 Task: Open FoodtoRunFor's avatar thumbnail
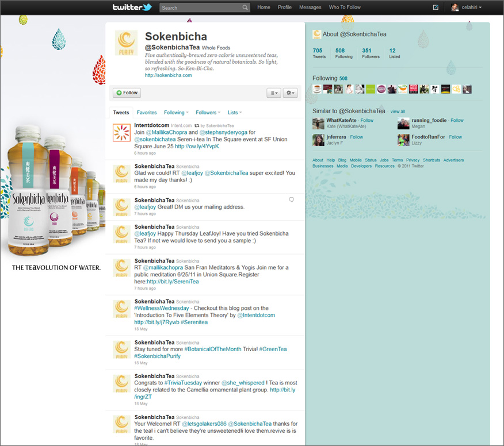click(403, 140)
